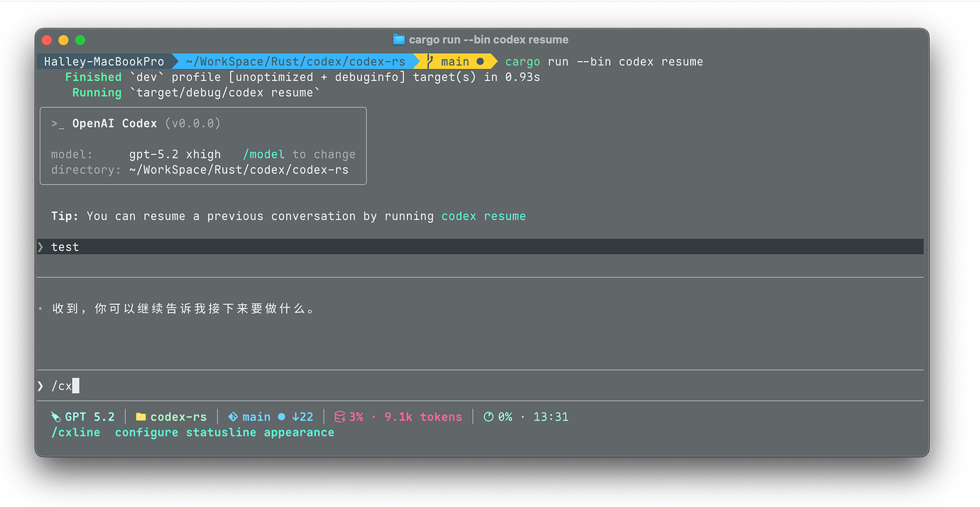This screenshot has width=980, height=507.
Task: Close the terminal window with the red button
Action: (48, 40)
